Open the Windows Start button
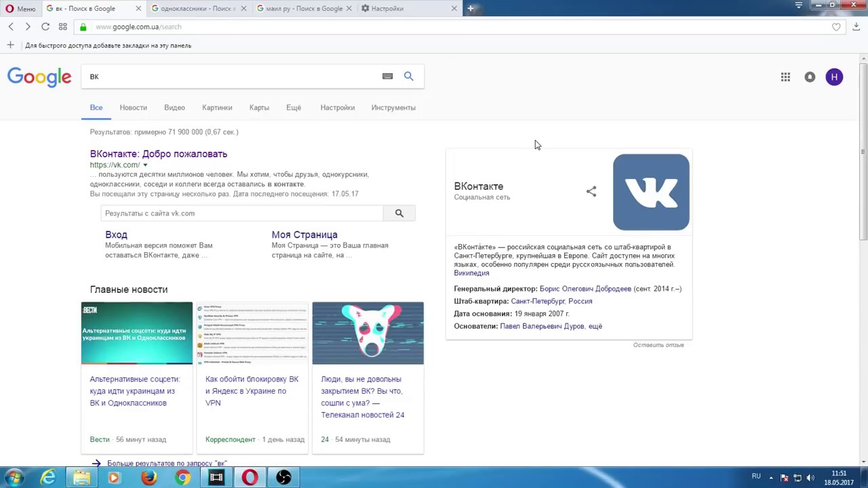 click(x=14, y=478)
